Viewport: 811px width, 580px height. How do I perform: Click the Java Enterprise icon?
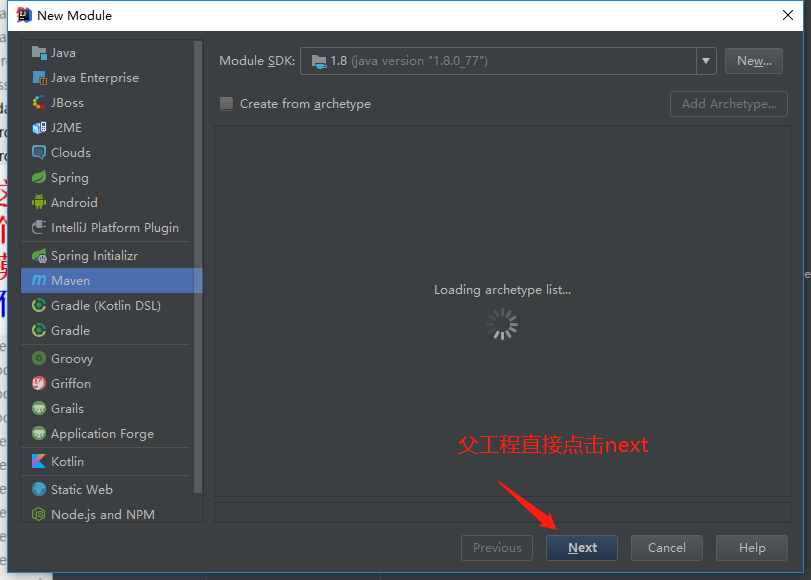[39, 78]
